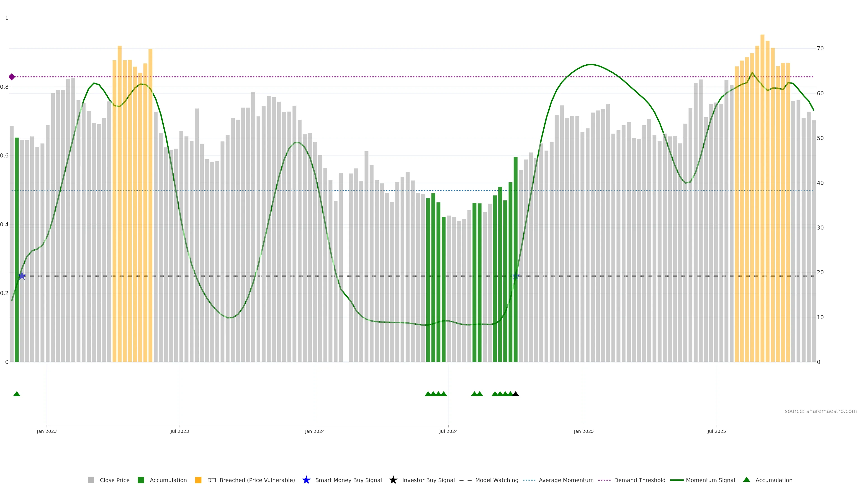
Task: Click the black triangle marker below the chart
Action: [516, 394]
